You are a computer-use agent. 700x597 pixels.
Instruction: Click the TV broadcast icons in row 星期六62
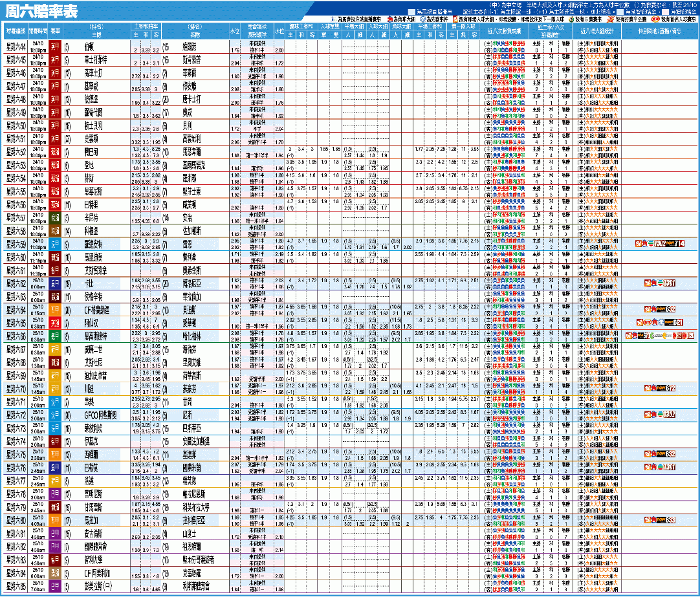(x=660, y=283)
